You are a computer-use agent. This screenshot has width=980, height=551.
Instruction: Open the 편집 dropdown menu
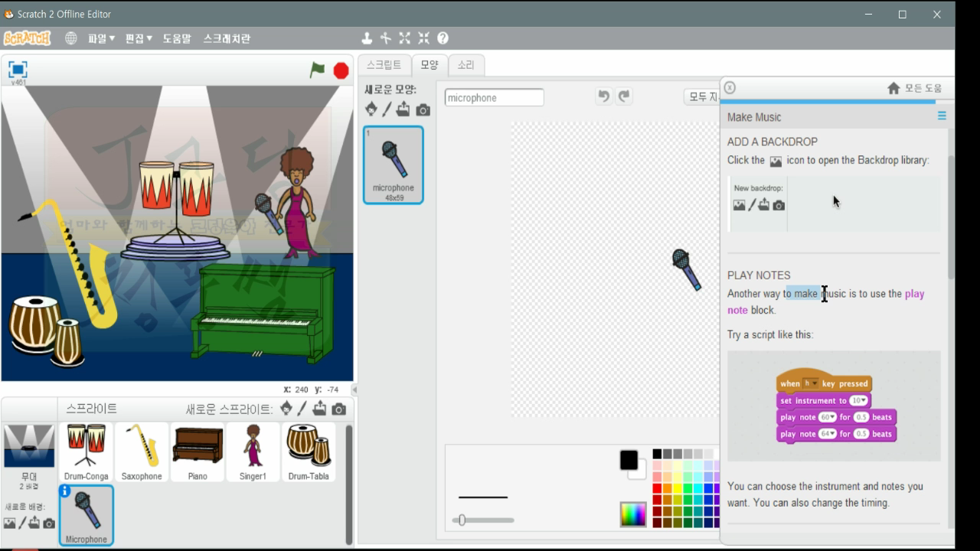click(139, 38)
